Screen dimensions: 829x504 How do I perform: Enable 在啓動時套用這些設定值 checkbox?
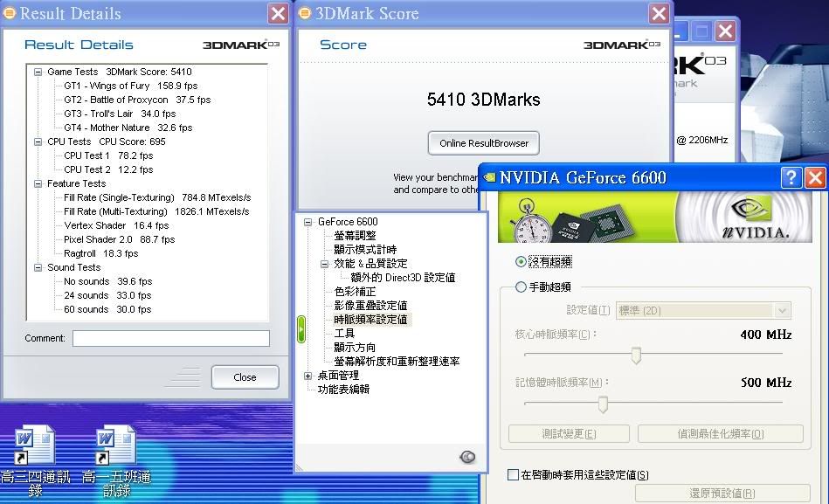(x=513, y=474)
